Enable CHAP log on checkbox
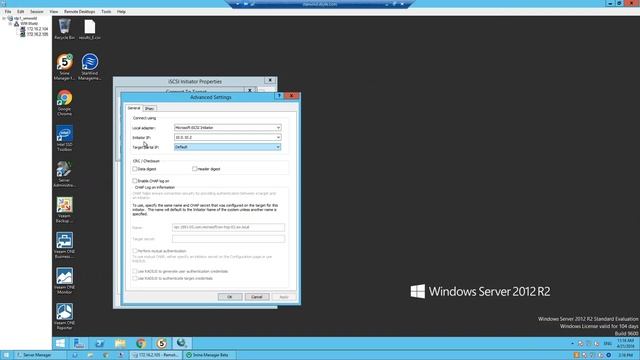 tap(135, 180)
